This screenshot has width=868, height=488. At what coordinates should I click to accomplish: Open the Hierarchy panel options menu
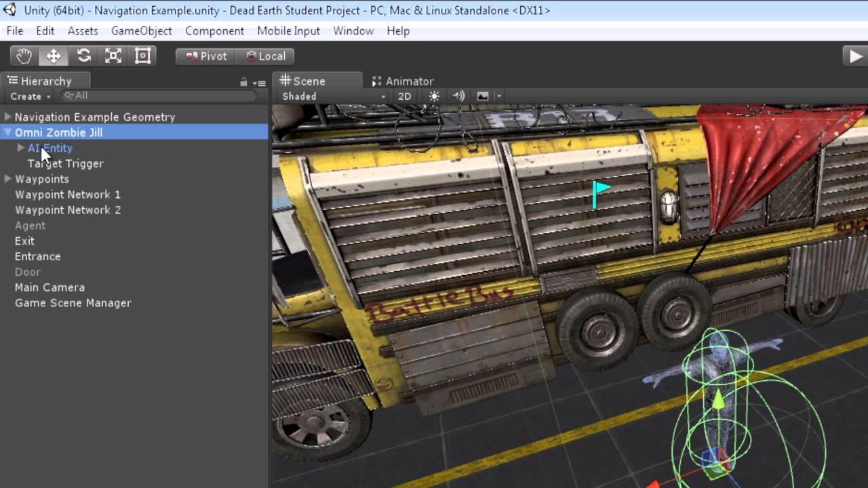tap(260, 83)
